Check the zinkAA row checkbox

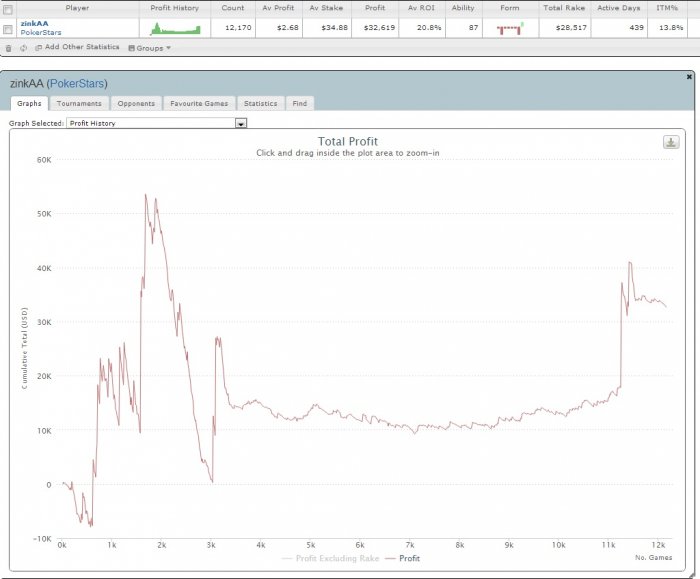tap(8, 29)
